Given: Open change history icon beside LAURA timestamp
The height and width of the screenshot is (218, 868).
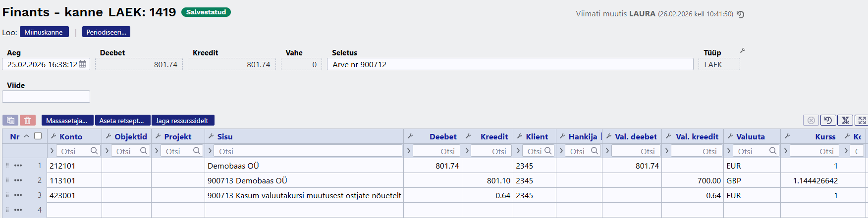Looking at the screenshot, I should pyautogui.click(x=740, y=14).
